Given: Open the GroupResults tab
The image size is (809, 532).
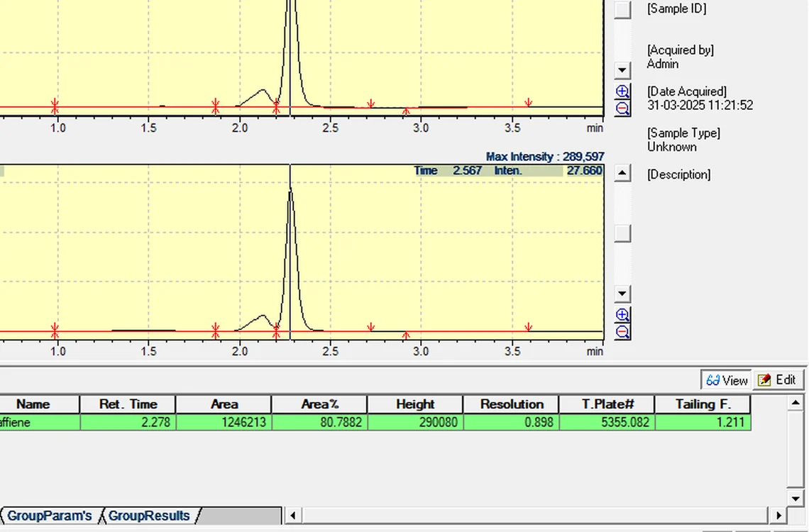Looking at the screenshot, I should point(149,516).
